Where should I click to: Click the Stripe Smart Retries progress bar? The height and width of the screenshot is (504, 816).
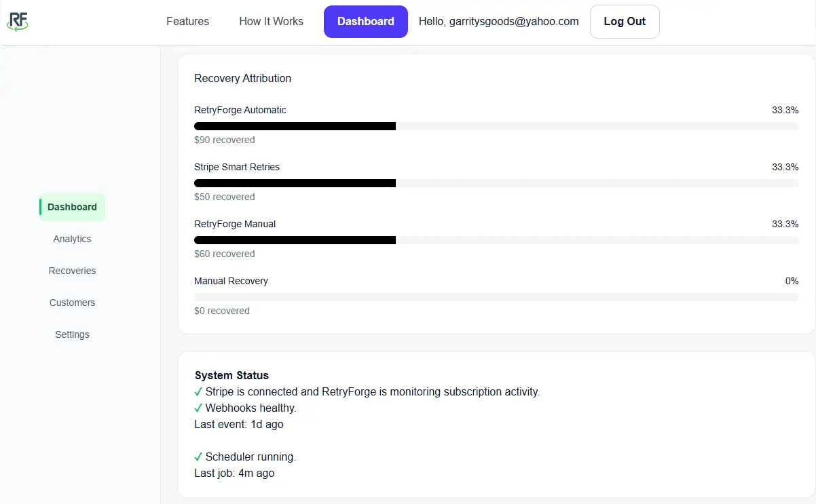(x=496, y=183)
